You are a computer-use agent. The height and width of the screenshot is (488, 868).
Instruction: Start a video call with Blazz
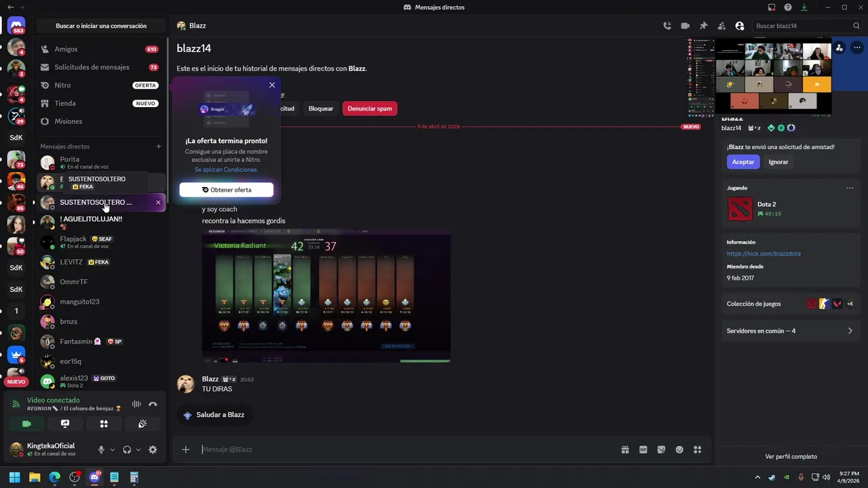click(x=685, y=26)
